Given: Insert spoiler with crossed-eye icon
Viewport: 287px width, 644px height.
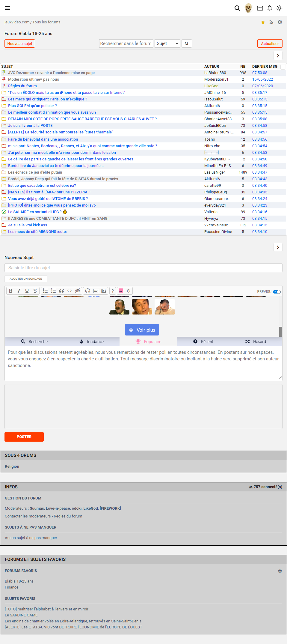Looking at the screenshot, I should 78,291.
